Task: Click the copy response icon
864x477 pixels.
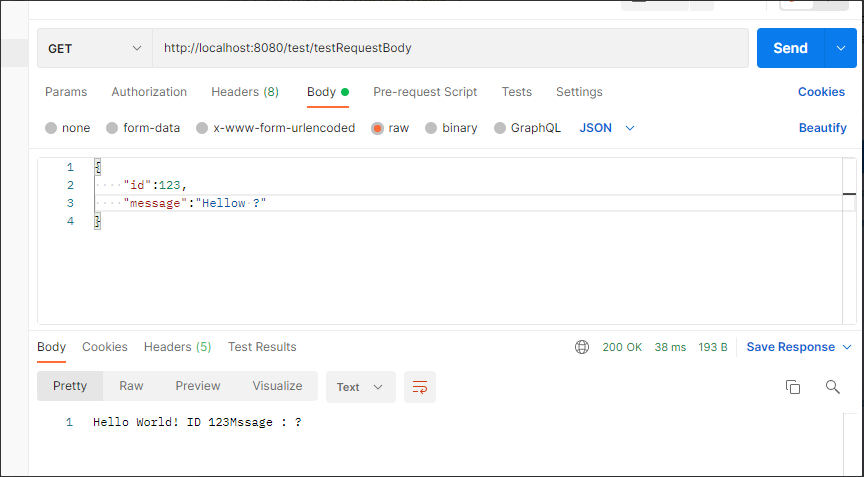Action: point(793,387)
